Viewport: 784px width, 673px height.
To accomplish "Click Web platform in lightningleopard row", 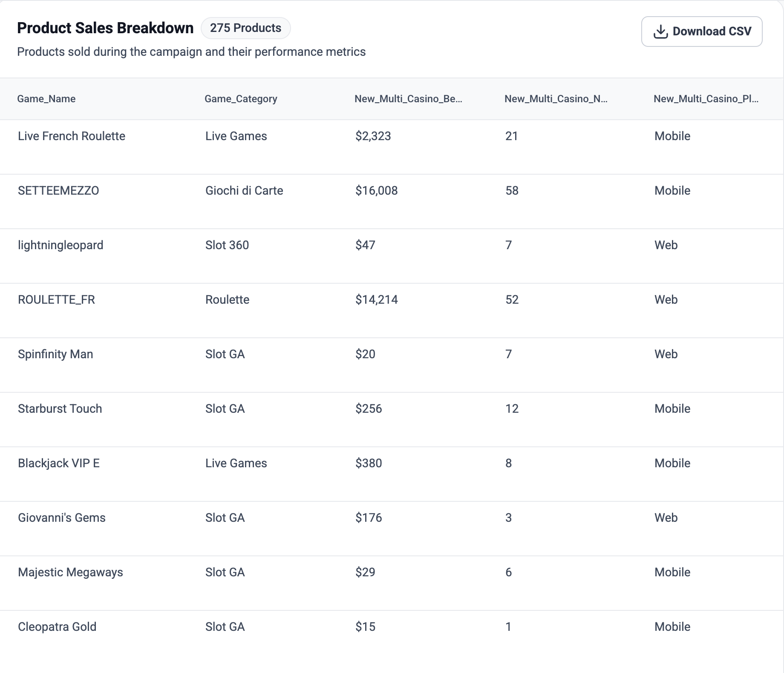I will coord(666,245).
